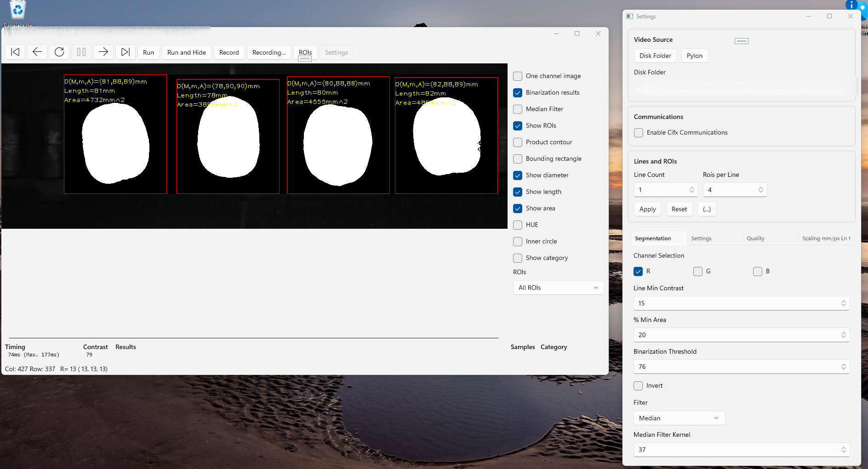Expand the All ROIs dropdown
This screenshot has width=868, height=469.
pos(558,288)
